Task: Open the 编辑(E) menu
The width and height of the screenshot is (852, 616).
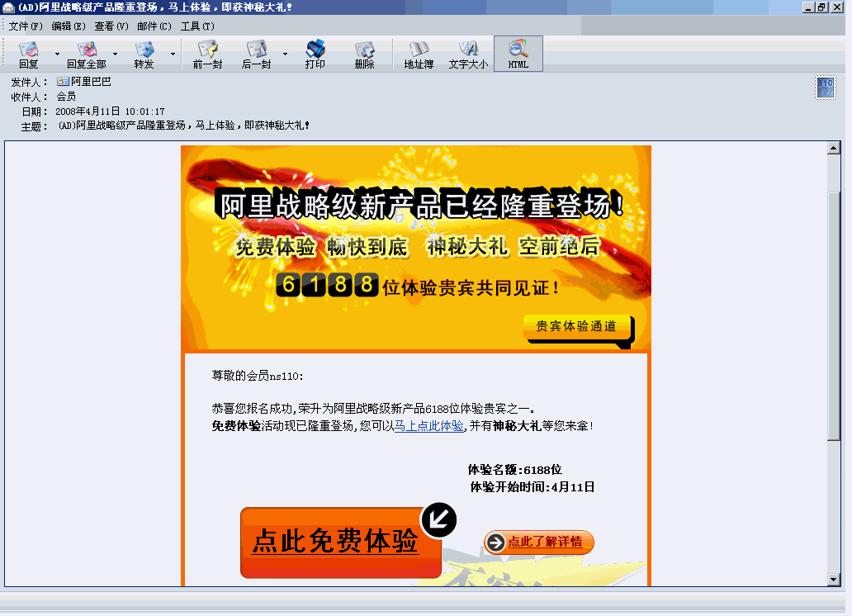Action: pyautogui.click(x=69, y=26)
